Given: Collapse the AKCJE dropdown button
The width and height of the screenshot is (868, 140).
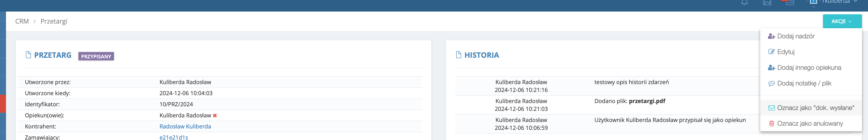Looking at the screenshot, I should point(842,21).
